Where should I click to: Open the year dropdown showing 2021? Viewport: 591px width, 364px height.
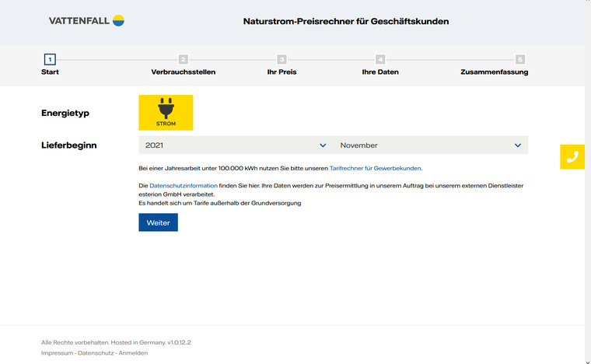click(236, 145)
